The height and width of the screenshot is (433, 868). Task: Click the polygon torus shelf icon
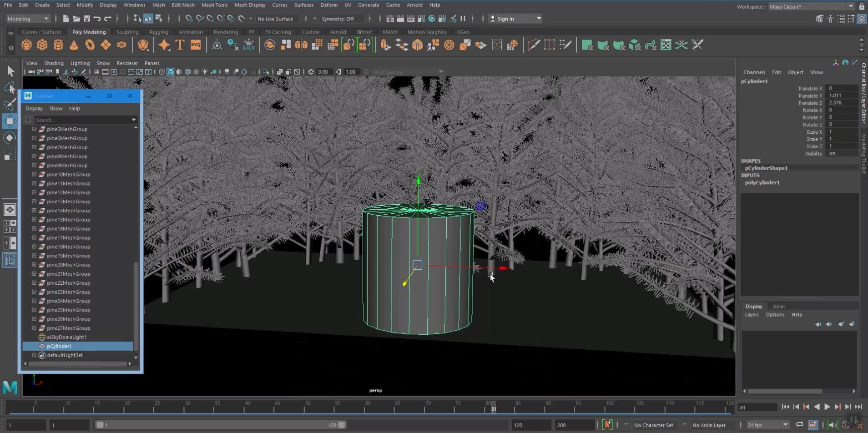pos(90,45)
